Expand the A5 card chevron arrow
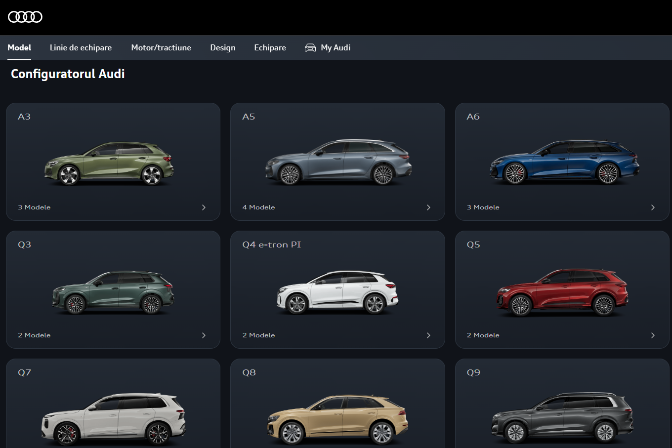This screenshot has height=448, width=672. pyautogui.click(x=428, y=207)
